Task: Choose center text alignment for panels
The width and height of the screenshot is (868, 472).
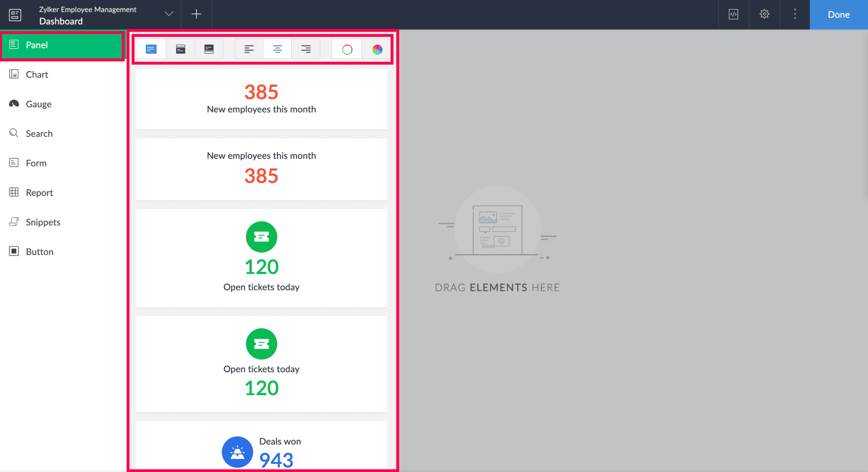Action: [x=277, y=49]
